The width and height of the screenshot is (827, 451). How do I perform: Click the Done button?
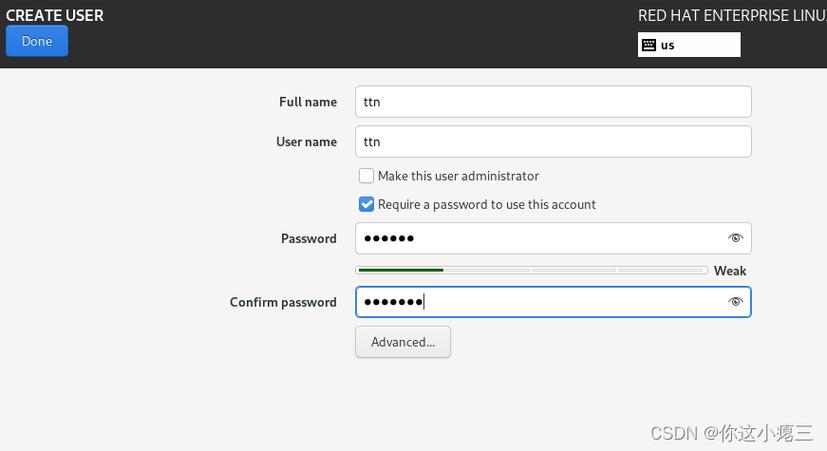[37, 41]
